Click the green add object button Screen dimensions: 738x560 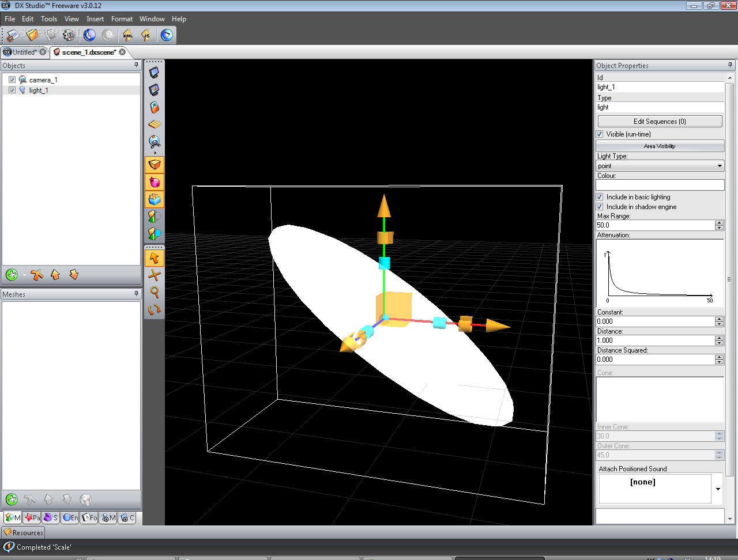click(12, 275)
